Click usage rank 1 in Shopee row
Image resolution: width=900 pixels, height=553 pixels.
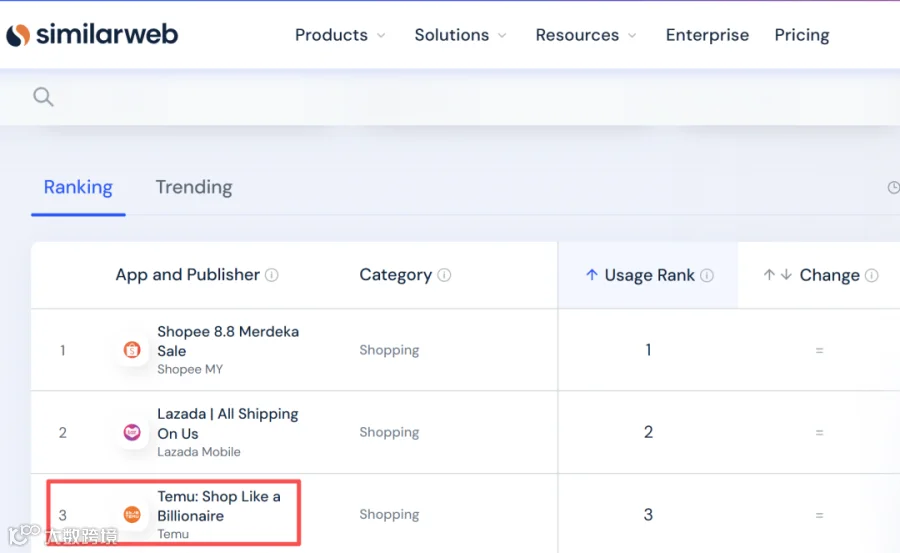(648, 350)
